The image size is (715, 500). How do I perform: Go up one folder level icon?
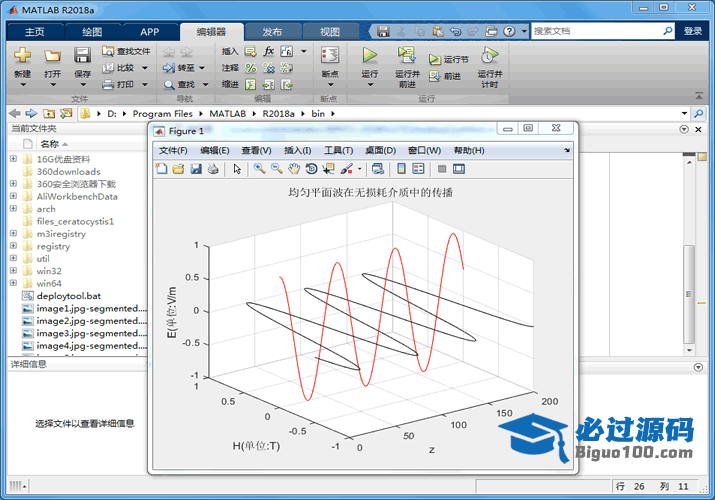click(x=49, y=113)
